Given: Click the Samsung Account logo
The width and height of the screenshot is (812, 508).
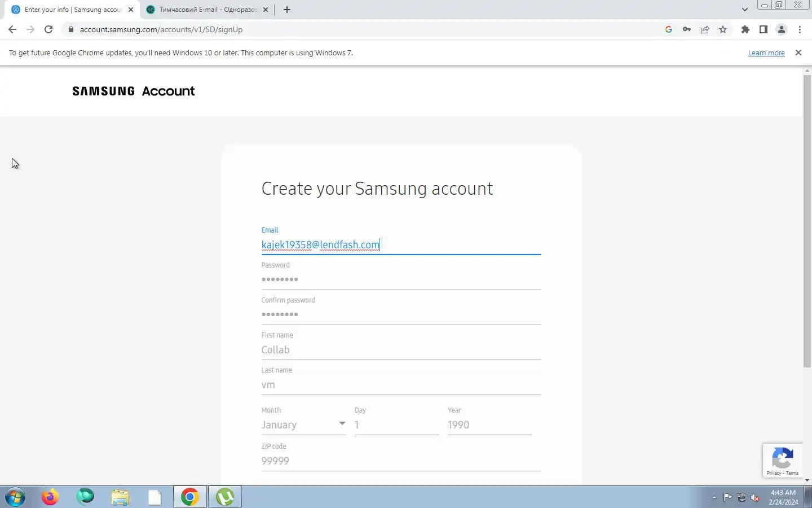Looking at the screenshot, I should tap(134, 91).
